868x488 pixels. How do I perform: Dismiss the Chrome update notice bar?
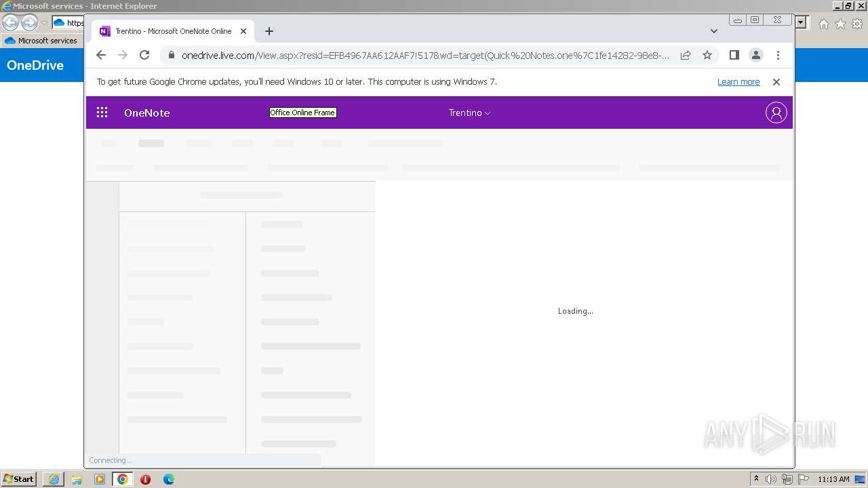coord(776,82)
